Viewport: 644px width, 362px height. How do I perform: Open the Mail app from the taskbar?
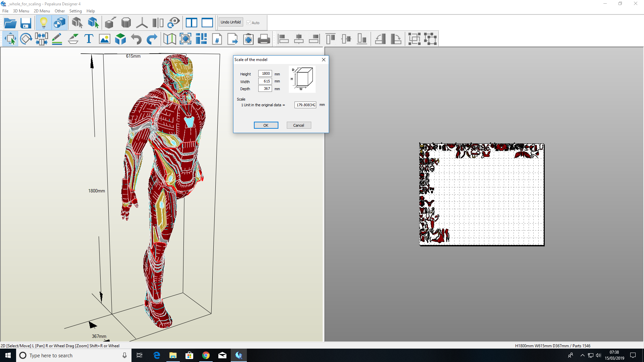(x=222, y=355)
